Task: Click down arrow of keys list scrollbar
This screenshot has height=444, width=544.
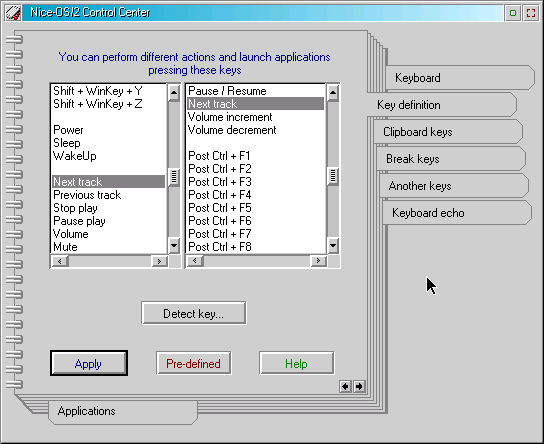Action: (174, 246)
